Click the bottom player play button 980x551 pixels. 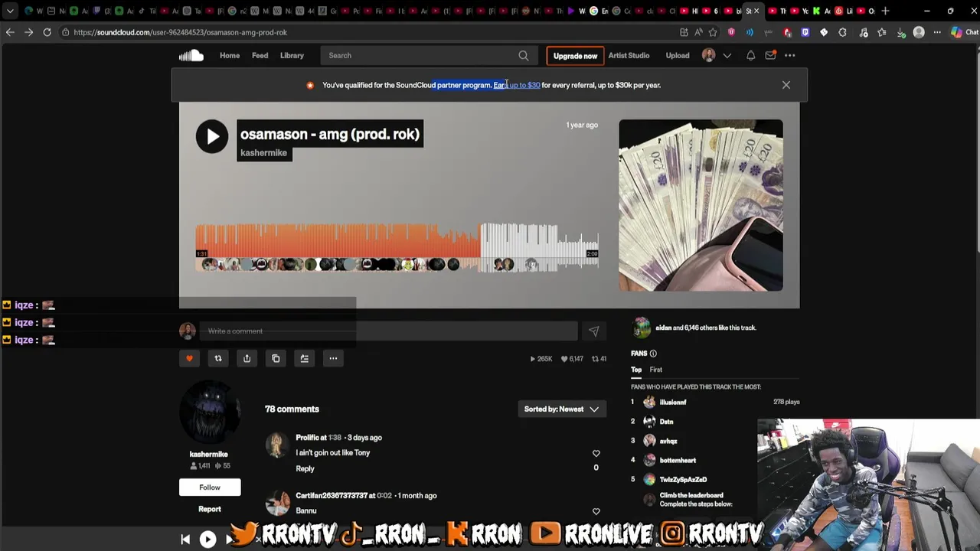tap(207, 540)
